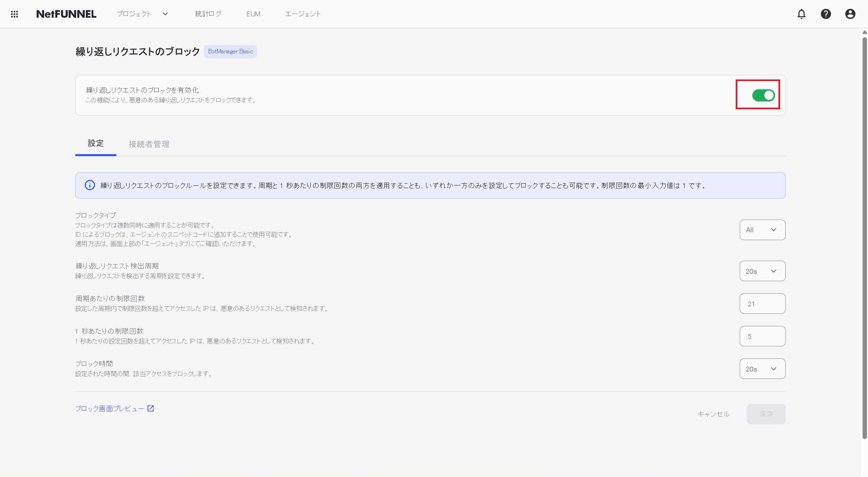Open the notification bell

pyautogui.click(x=802, y=14)
